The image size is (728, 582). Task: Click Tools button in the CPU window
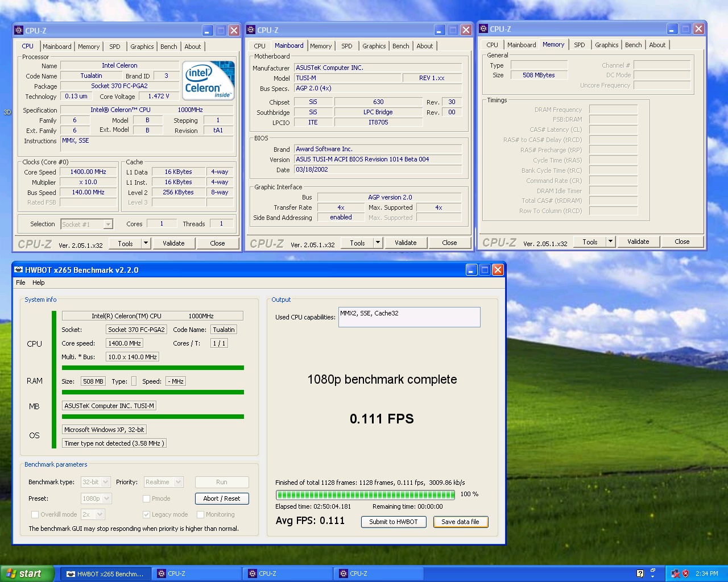(x=126, y=243)
